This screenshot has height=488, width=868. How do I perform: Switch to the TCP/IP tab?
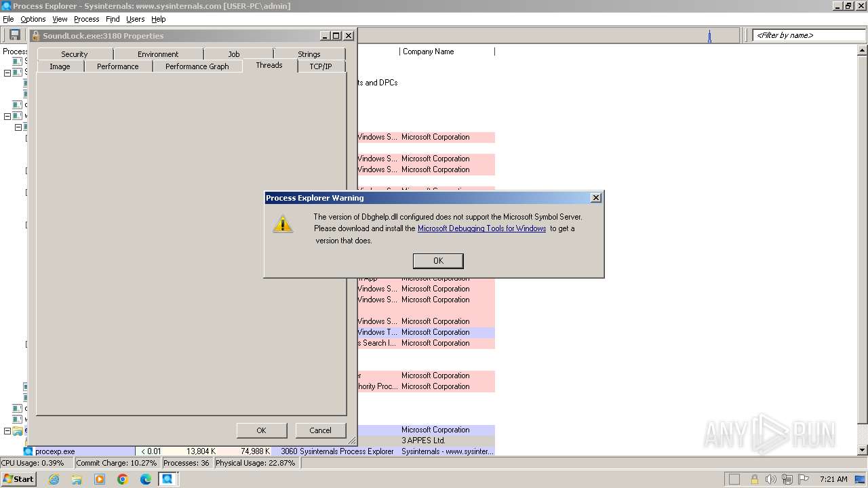pos(321,66)
